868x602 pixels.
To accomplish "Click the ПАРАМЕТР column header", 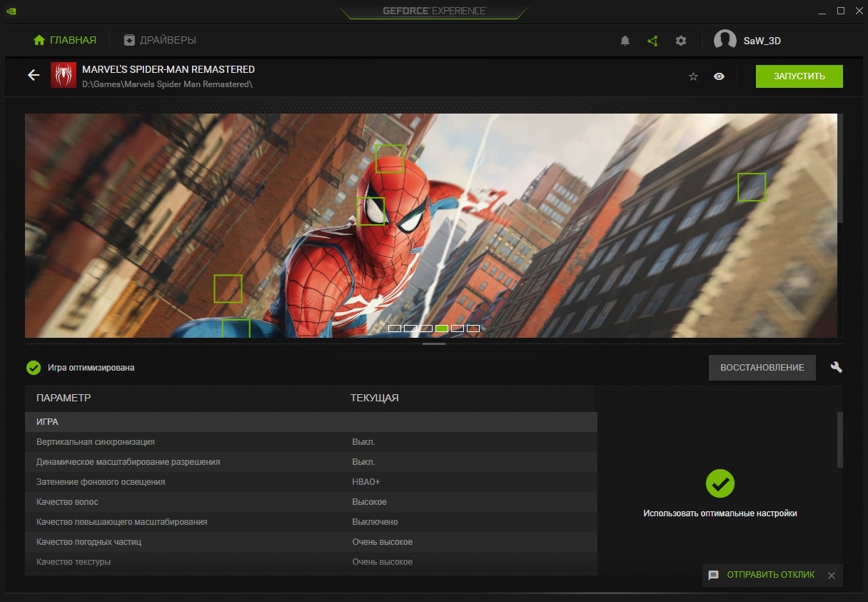I will coord(64,398).
